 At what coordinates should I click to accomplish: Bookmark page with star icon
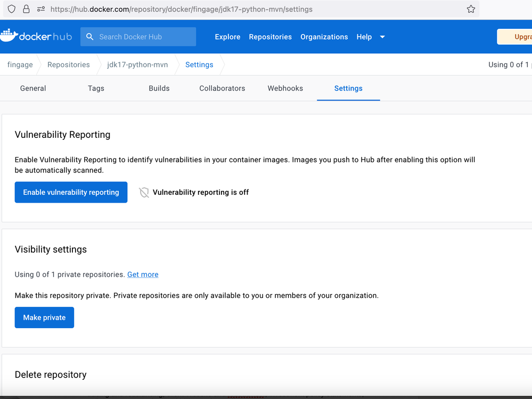pos(471,9)
